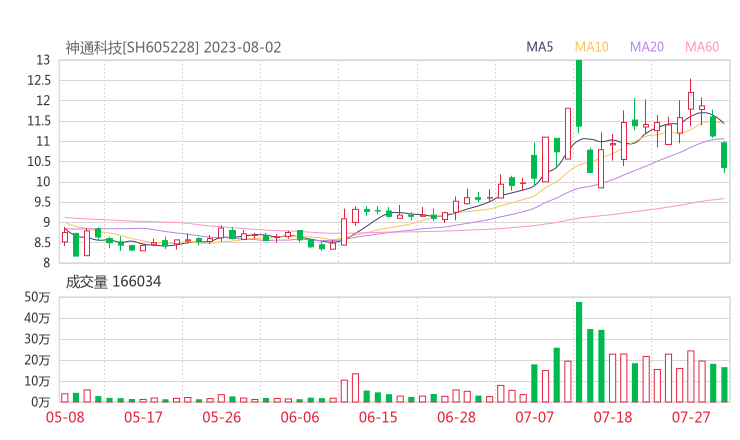740x440 pixels.
Task: Click the 0万 volume axis label
Action: 41,402
